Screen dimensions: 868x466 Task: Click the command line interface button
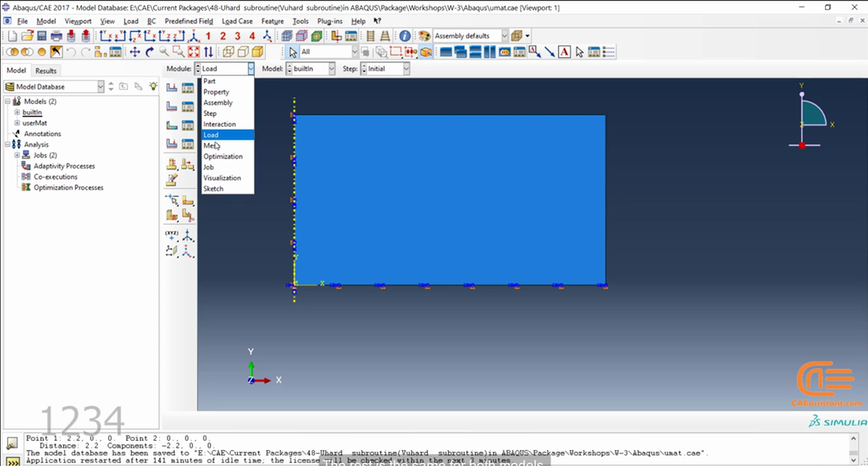[12, 461]
